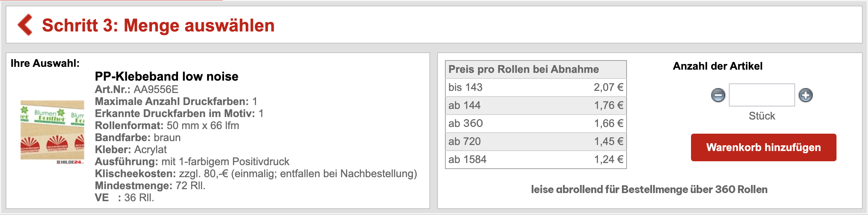The image size is (868, 215).
Task: Click the 'Klischeekosten' info line
Action: (256, 174)
